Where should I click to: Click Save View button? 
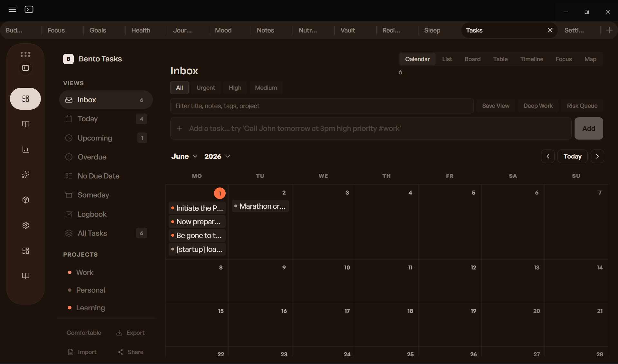[496, 106]
